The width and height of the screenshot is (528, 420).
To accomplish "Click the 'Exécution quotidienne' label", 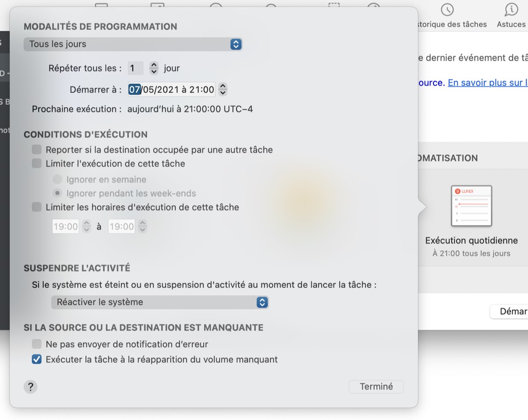I will tap(471, 241).
